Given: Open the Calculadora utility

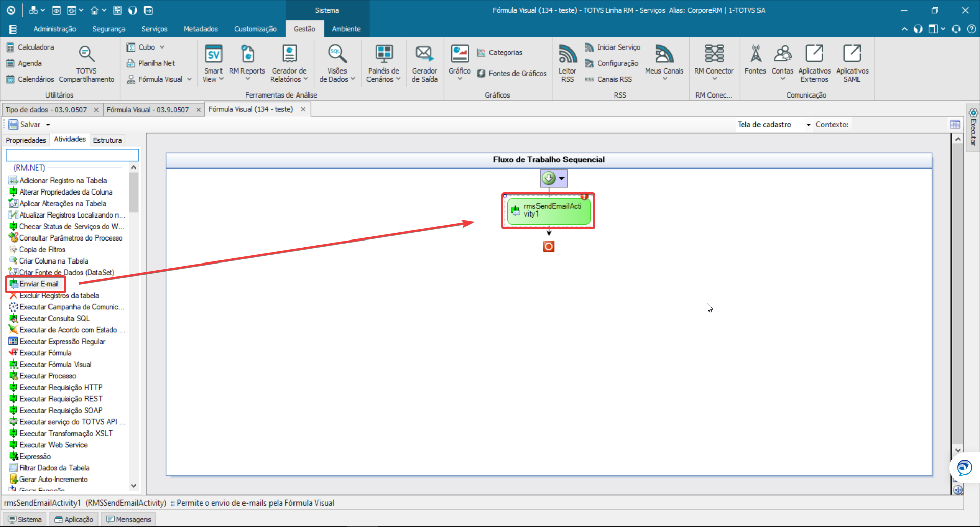Looking at the screenshot, I should pyautogui.click(x=30, y=47).
